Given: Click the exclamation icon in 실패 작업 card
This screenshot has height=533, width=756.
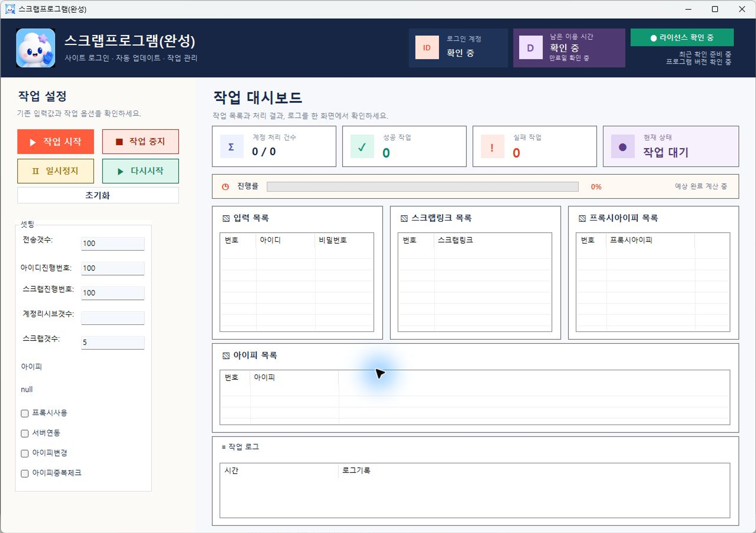Looking at the screenshot, I should coord(492,146).
